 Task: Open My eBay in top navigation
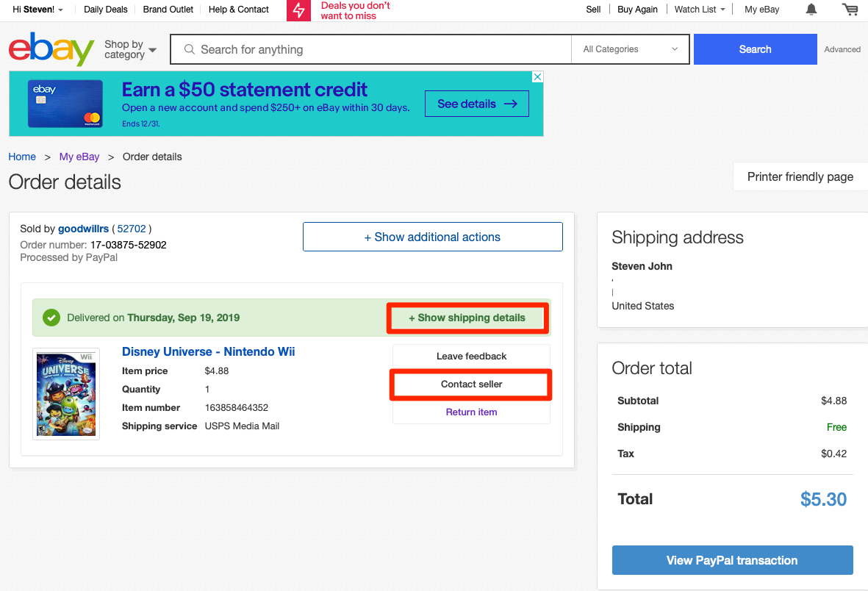(761, 10)
